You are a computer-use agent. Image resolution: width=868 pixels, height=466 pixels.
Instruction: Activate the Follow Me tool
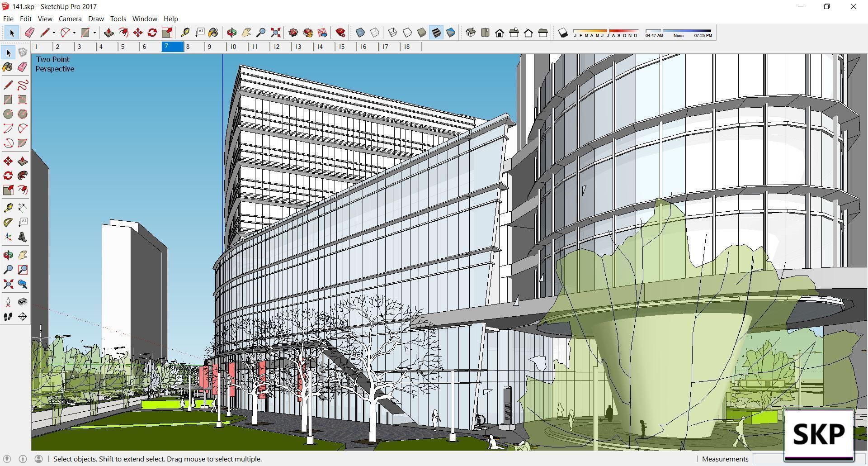[x=23, y=176]
